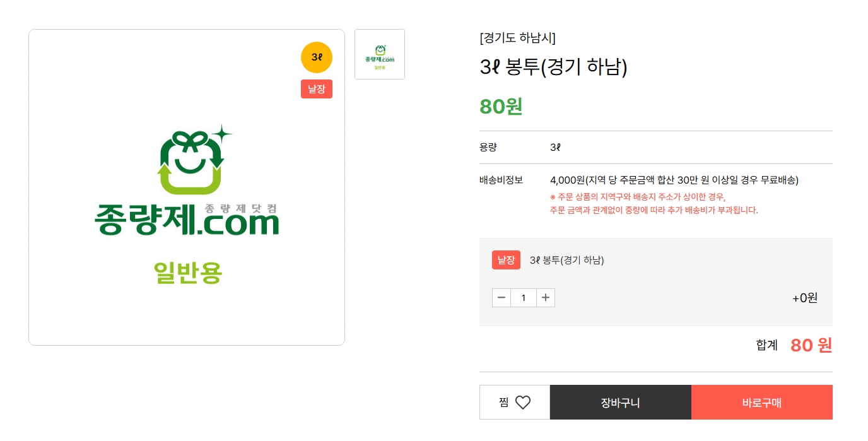Screen dimensions: 868x441
Task: Increase quantity with the plus button
Action: [546, 298]
